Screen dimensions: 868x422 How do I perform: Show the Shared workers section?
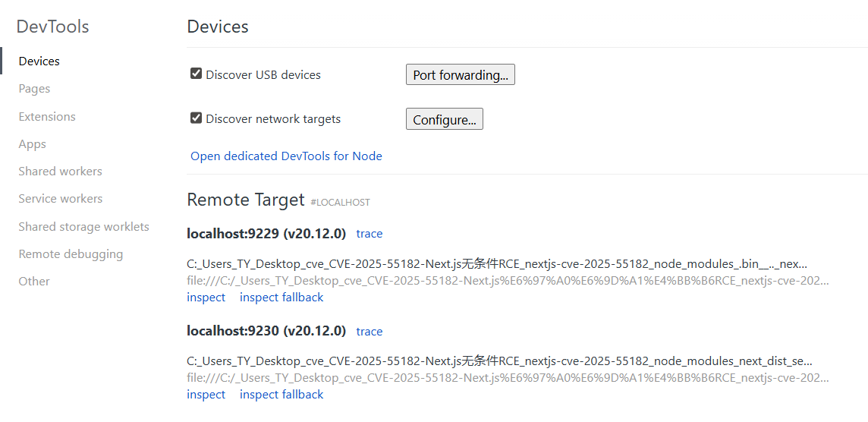(60, 172)
